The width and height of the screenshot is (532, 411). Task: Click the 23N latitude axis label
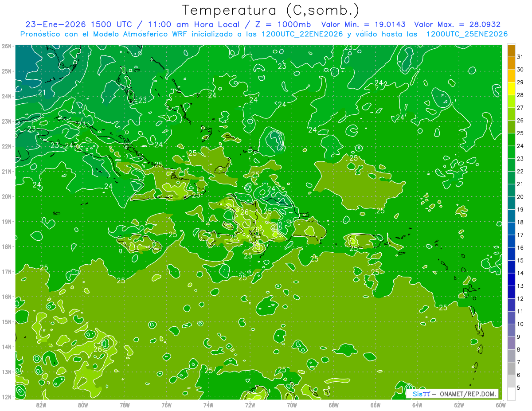(7, 121)
